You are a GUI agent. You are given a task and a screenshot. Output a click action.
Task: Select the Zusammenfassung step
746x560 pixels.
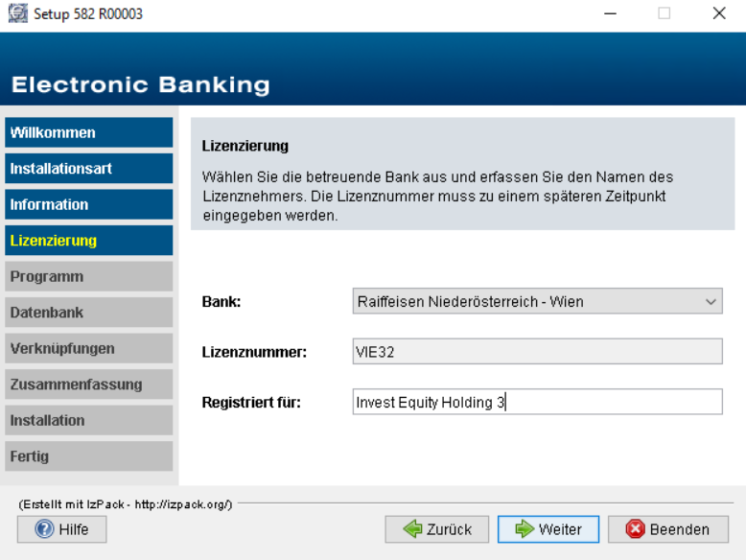pos(89,385)
